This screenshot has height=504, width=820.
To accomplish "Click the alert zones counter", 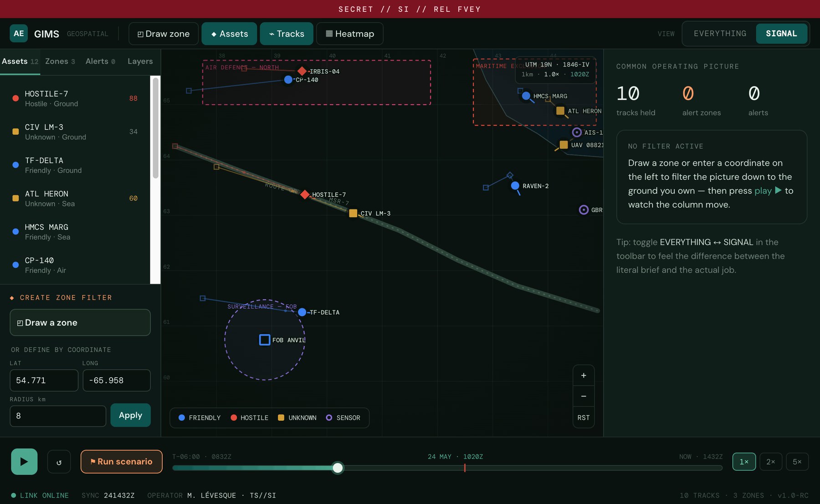I will (702, 101).
